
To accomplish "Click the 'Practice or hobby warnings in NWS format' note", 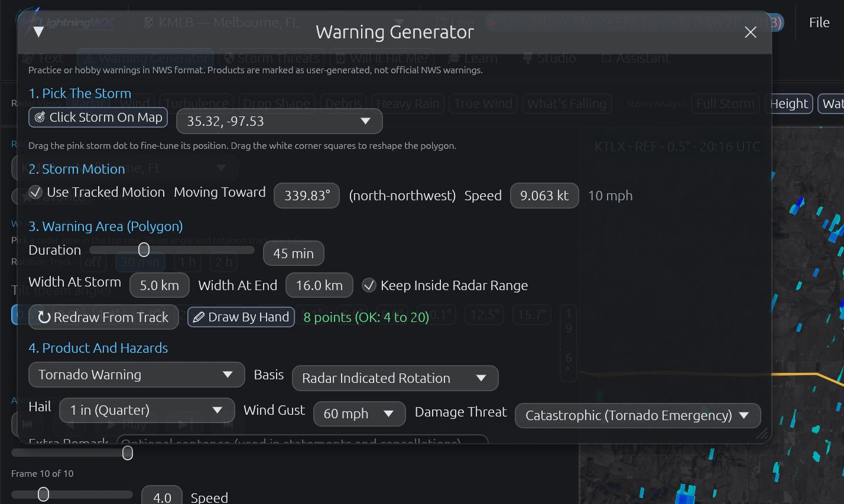I will (x=255, y=70).
